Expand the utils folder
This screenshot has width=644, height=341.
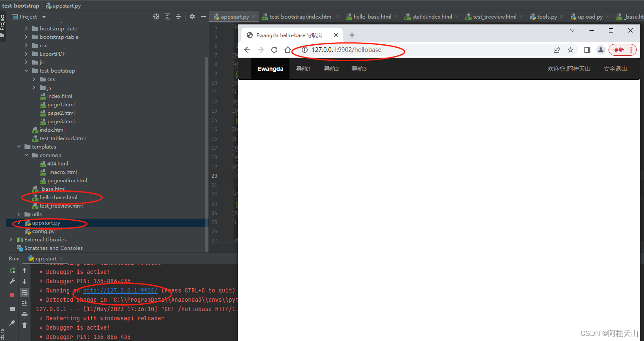18,214
